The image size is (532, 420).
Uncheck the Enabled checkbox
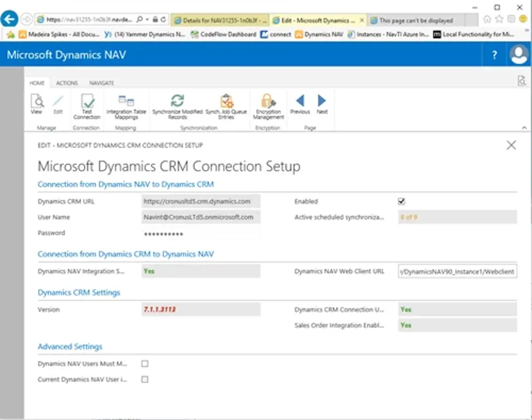[x=401, y=201]
